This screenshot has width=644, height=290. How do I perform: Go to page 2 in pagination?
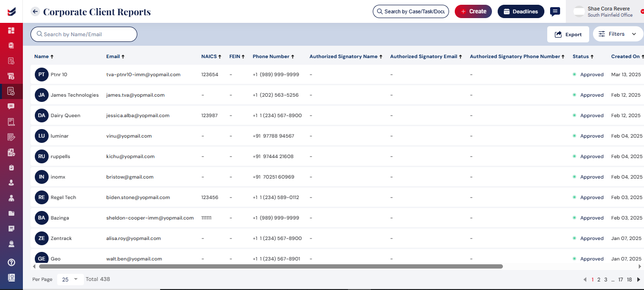click(599, 280)
